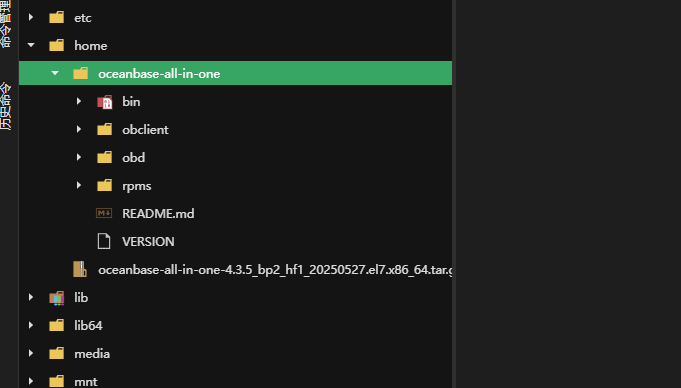Open the 命令管理 side tab
Screen dimensions: 681x388
click(5, 23)
